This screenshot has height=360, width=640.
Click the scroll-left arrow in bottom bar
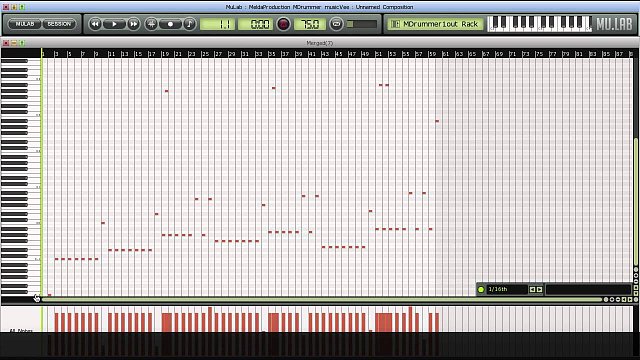(x=624, y=300)
